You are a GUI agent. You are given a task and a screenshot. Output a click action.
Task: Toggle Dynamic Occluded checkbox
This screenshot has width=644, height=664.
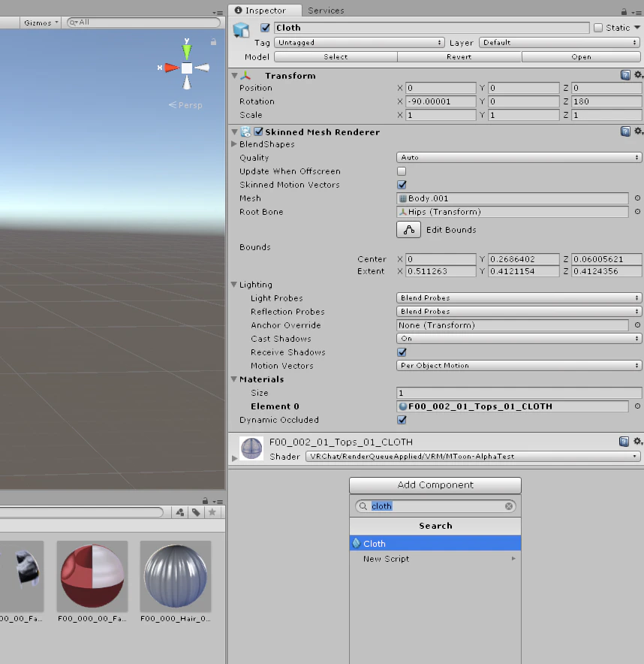402,420
